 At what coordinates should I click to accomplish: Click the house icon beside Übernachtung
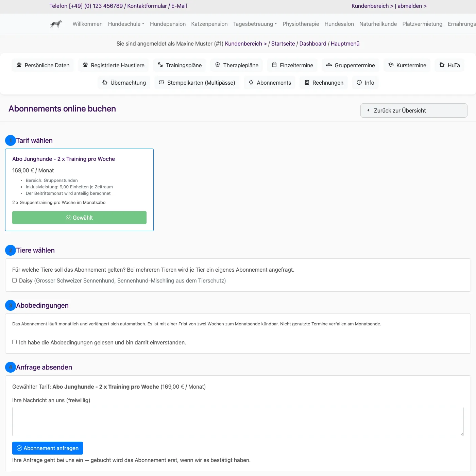(105, 82)
